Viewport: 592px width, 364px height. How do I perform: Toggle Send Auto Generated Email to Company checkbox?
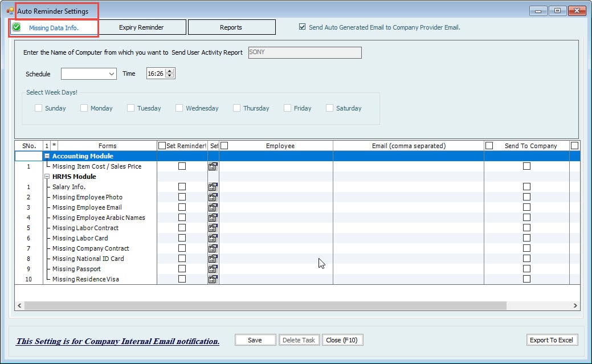302,27
